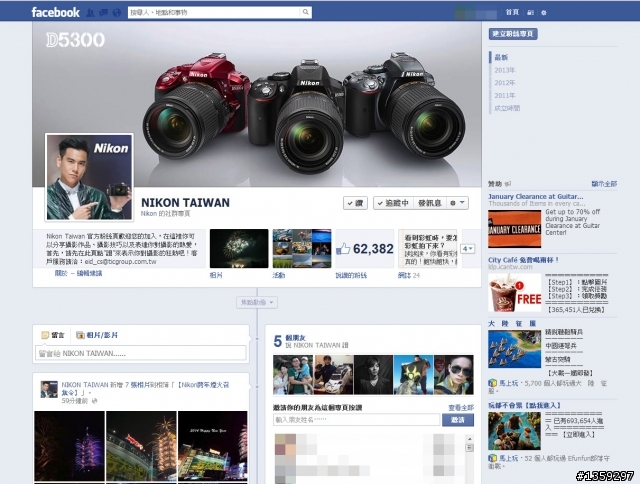Click the FREE coffee ad image
Screen dimensions: 640x484
point(515,293)
